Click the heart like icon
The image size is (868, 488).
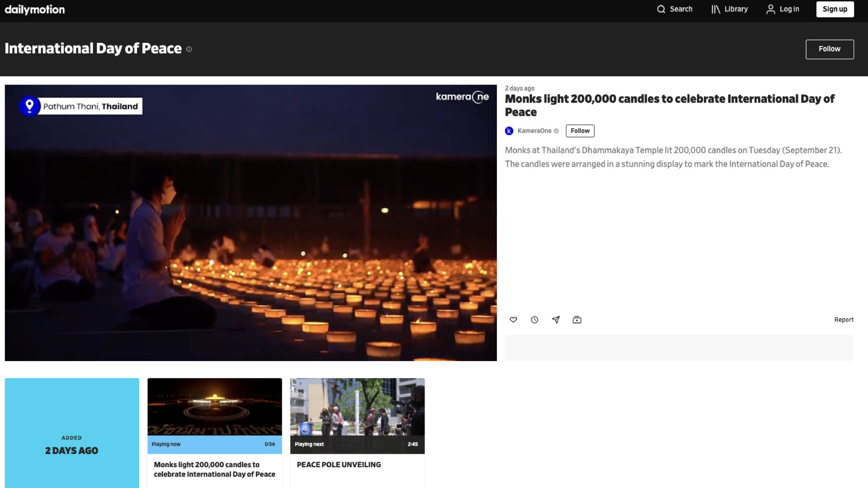point(513,320)
